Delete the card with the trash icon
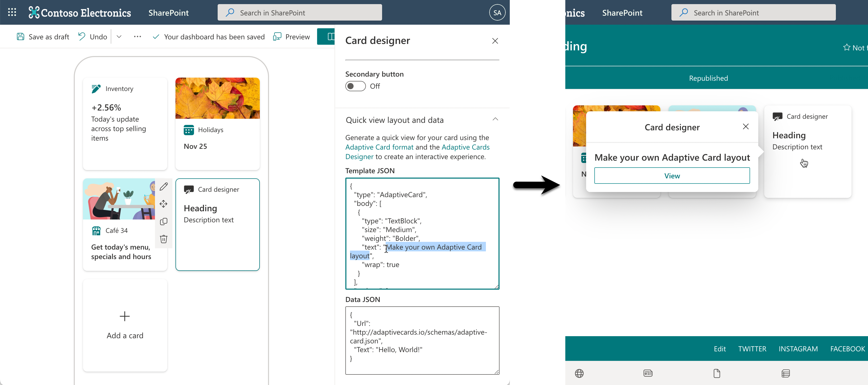868x385 pixels. click(164, 239)
